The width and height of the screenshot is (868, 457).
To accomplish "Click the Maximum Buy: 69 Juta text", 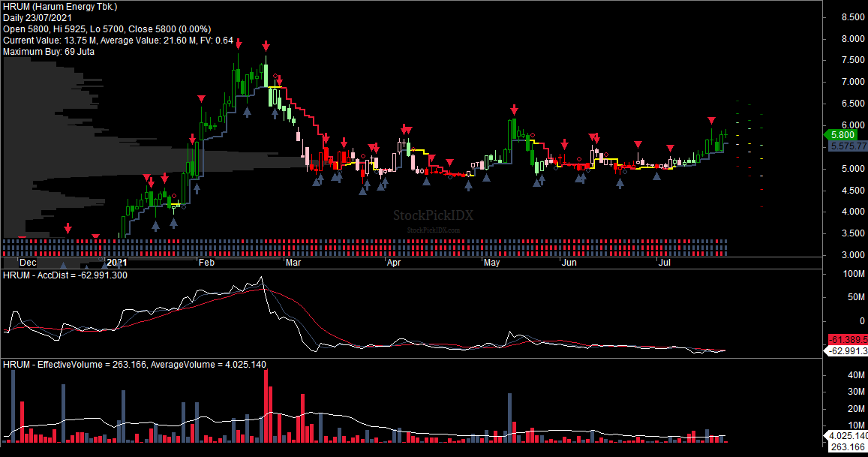I will [x=49, y=52].
